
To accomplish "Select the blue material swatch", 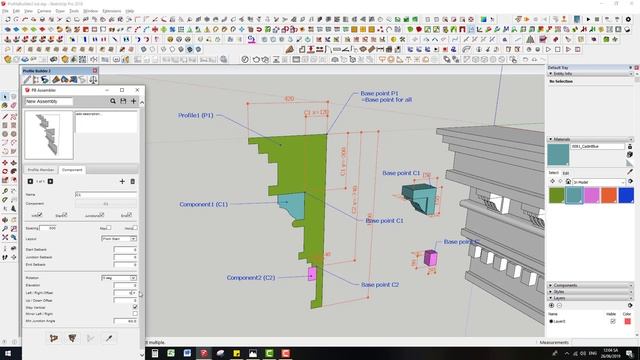I will point(626,196).
